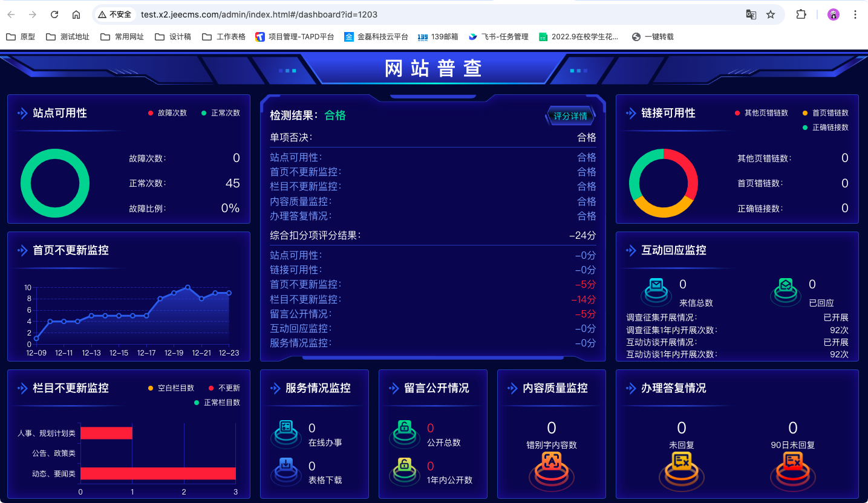
Task: Click the 1年内公开数 lock icon
Action: click(405, 468)
